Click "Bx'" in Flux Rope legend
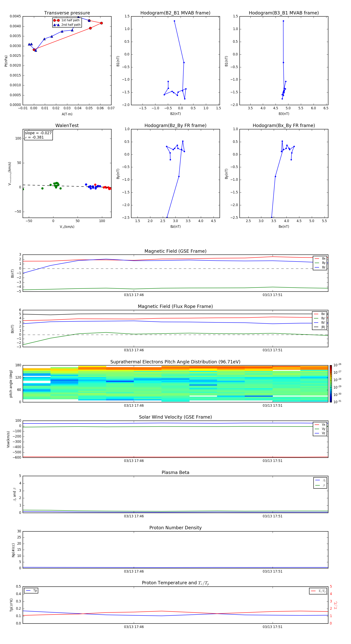This screenshot has height=644, width=351. pyautogui.click(x=320, y=314)
